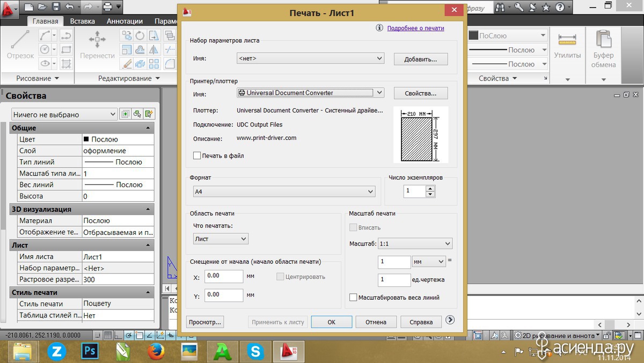Click the Save diskette quick-access icon

(x=56, y=8)
